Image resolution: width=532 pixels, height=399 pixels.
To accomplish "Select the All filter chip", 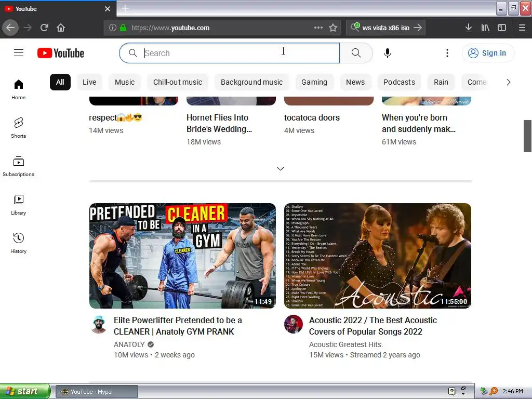I will [x=60, y=82].
